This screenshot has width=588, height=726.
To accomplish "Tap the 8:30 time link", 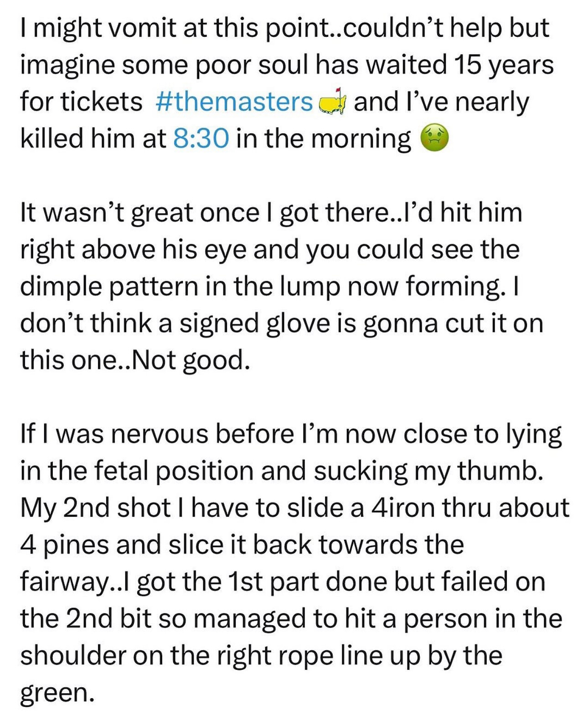I will click(201, 138).
